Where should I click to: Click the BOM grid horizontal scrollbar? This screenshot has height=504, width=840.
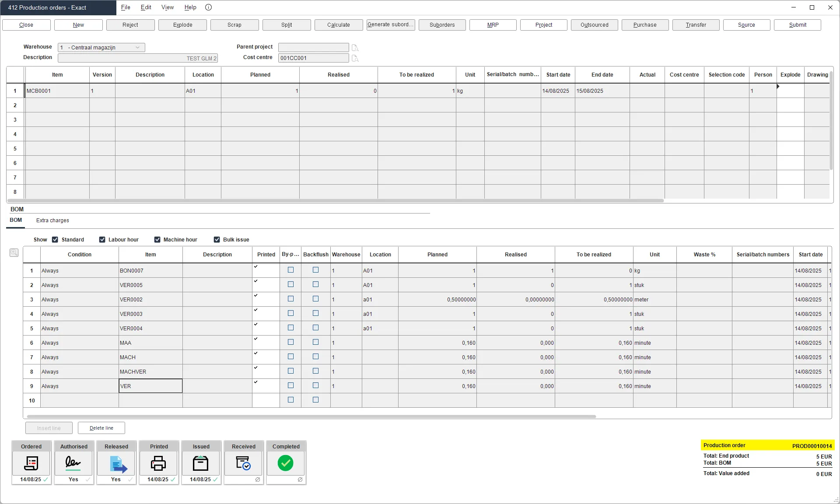tap(311, 416)
